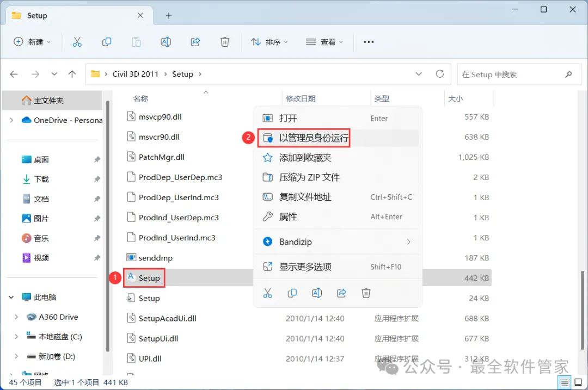
Task: Open the 查看 view dropdown
Action: (324, 42)
